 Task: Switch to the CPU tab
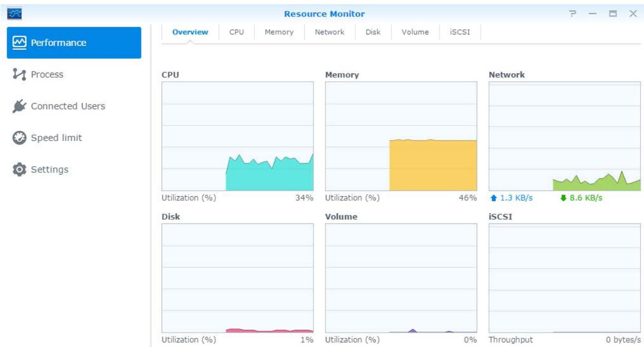coord(236,32)
